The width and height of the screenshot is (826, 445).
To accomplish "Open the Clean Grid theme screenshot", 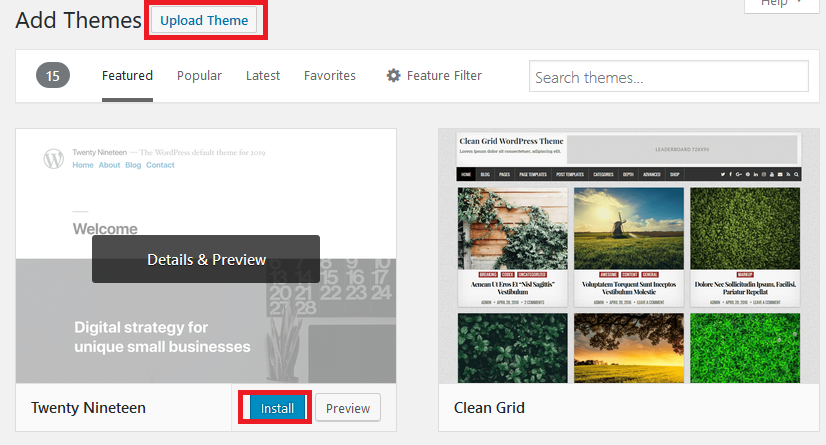I will coord(628,256).
